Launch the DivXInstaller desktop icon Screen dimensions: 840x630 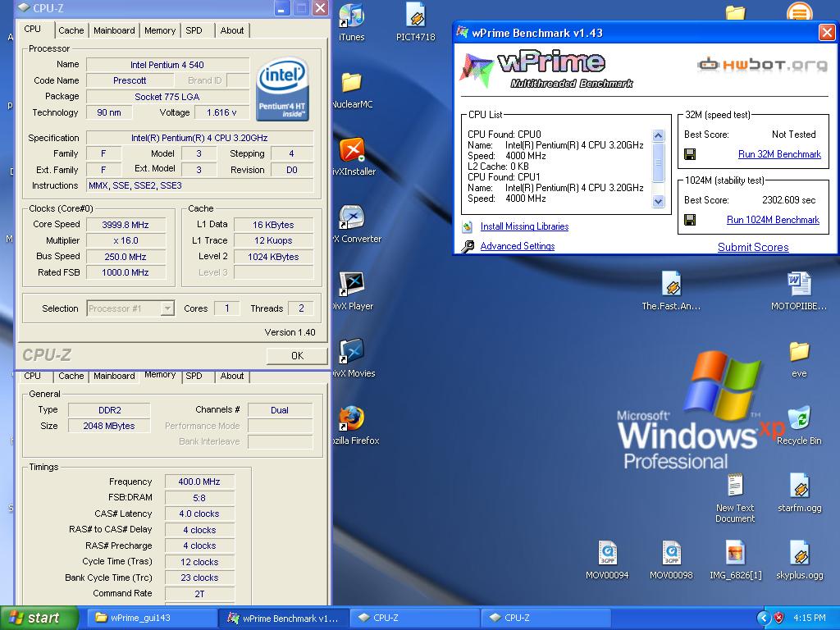click(351, 151)
